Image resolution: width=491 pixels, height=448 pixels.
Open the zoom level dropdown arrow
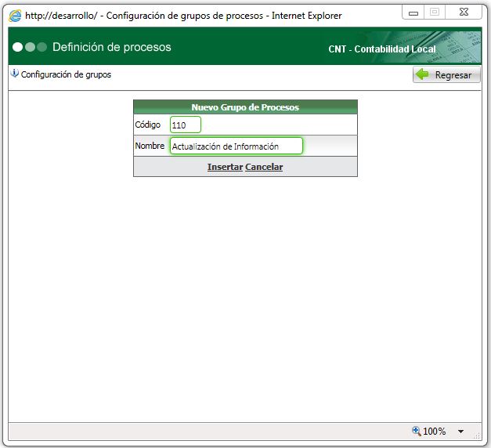[x=460, y=432]
